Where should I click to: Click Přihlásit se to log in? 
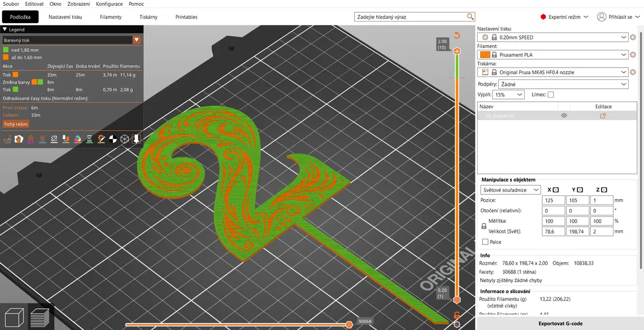(x=620, y=17)
